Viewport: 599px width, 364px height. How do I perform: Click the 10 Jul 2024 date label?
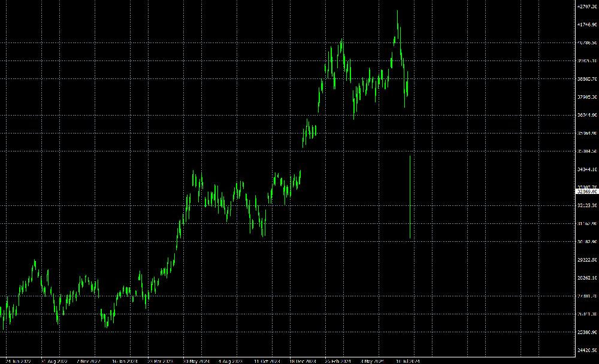pos(409,362)
